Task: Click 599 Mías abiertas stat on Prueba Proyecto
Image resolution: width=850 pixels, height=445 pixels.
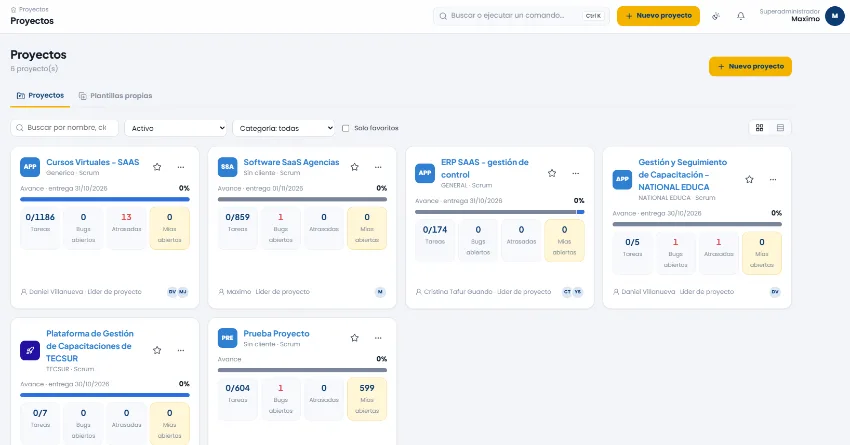Action: tap(367, 399)
